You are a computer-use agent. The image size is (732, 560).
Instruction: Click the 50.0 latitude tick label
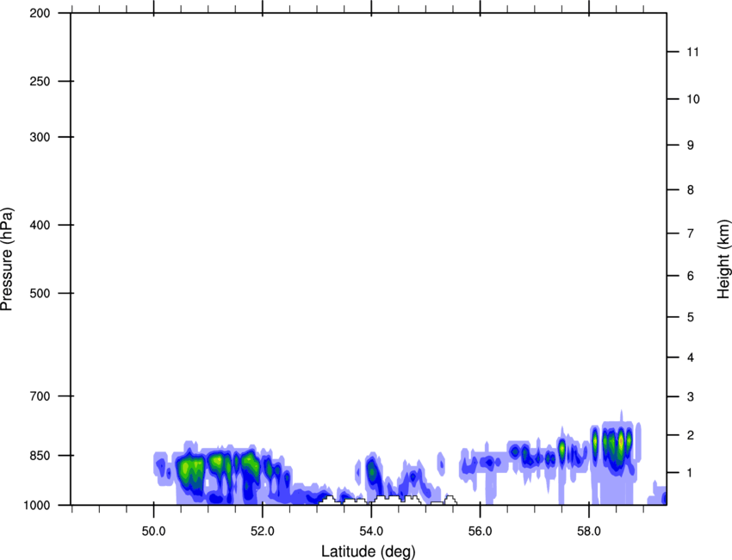click(153, 532)
